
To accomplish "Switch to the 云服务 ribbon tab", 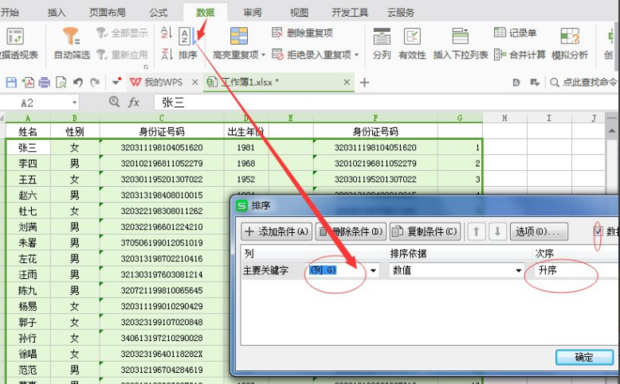I will click(x=401, y=12).
